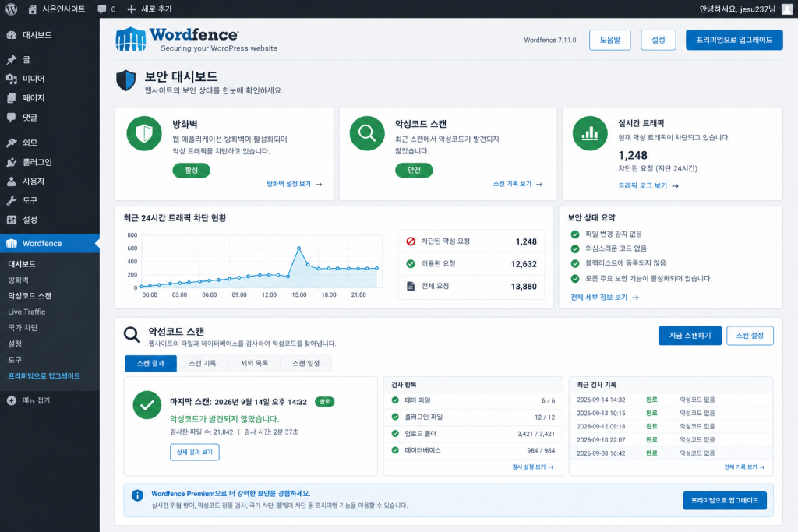Viewport: 798px width, 532px height.
Task: Click the 안전 status badge
Action: 414,171
